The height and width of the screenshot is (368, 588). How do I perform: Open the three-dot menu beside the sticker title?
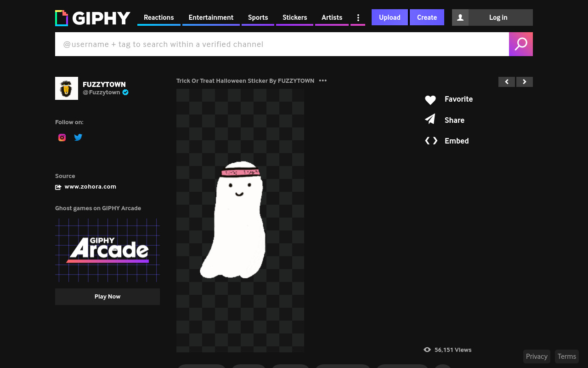[x=323, y=80]
